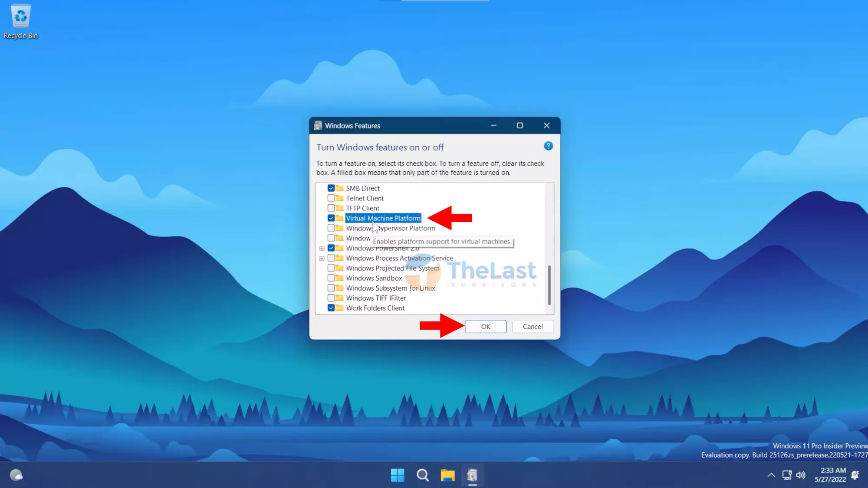Click the Windows Sandbox folder icon
This screenshot has width=868, height=488.
pos(339,278)
